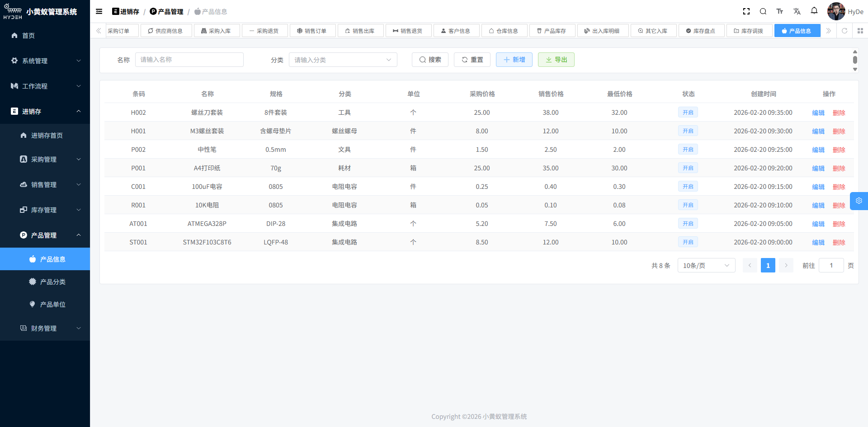The width and height of the screenshot is (868, 427).
Task: Open 进销存首页 in the sidebar
Action: (45, 135)
